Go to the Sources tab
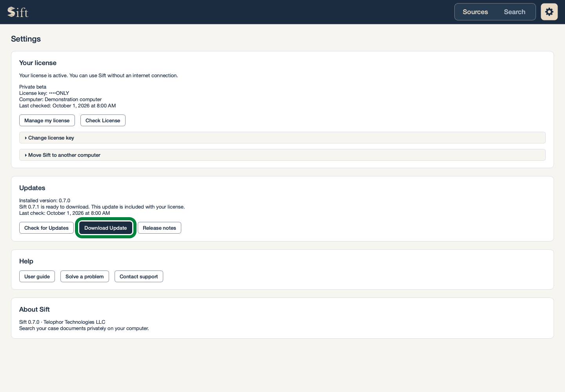This screenshot has height=392, width=565. [475, 12]
